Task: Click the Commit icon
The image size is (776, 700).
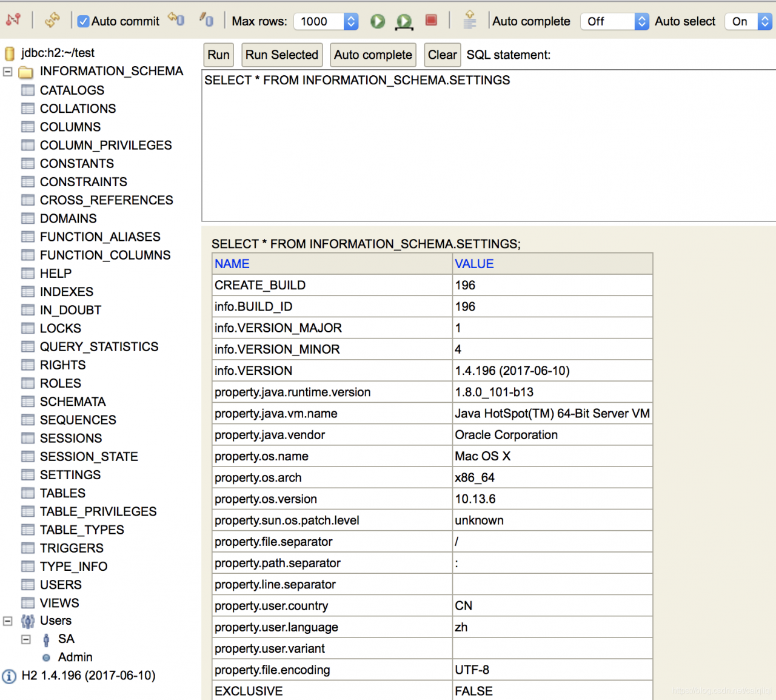Action: (207, 20)
